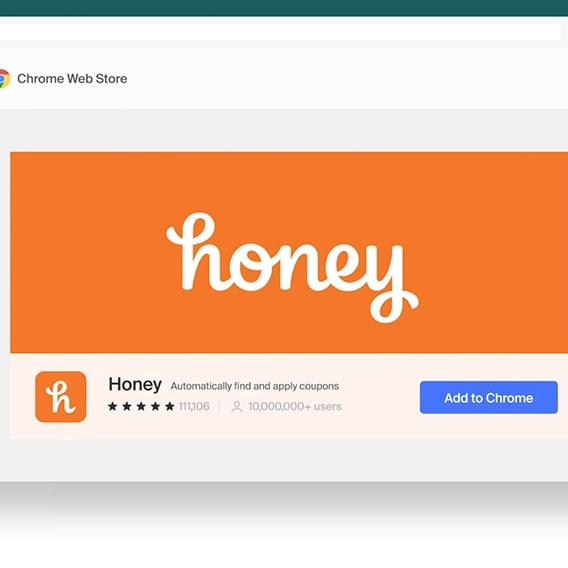Select the 'Automatically find and apply coupons' description

tap(255, 386)
